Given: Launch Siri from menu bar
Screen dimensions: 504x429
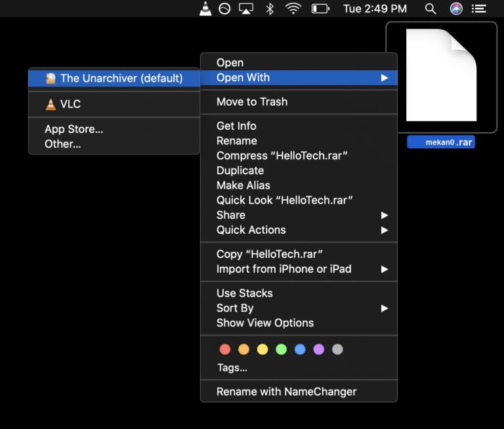Looking at the screenshot, I should pos(456,9).
